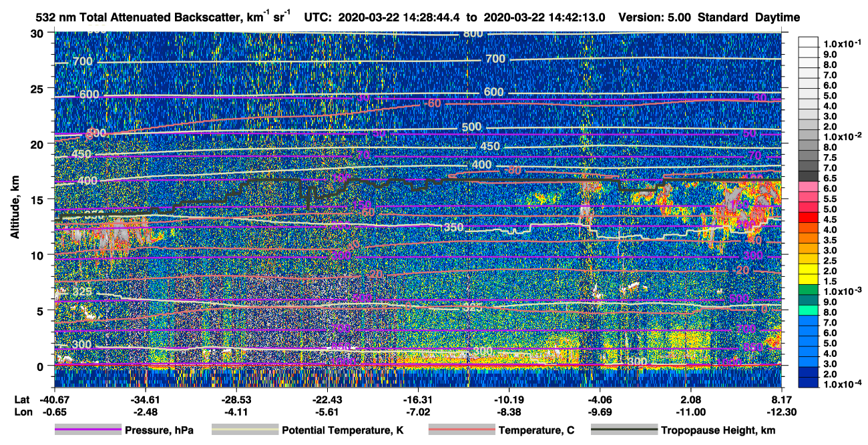Click latitude value -22.43
868x445 pixels.
(327, 399)
